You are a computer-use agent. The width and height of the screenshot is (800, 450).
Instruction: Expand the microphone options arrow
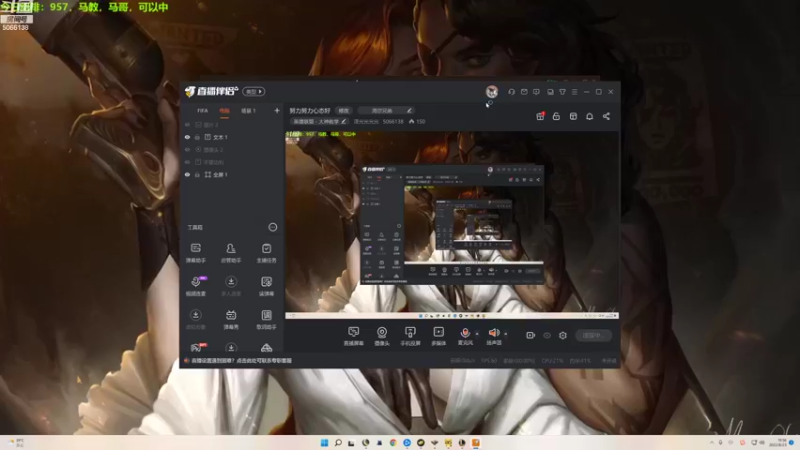(x=477, y=334)
